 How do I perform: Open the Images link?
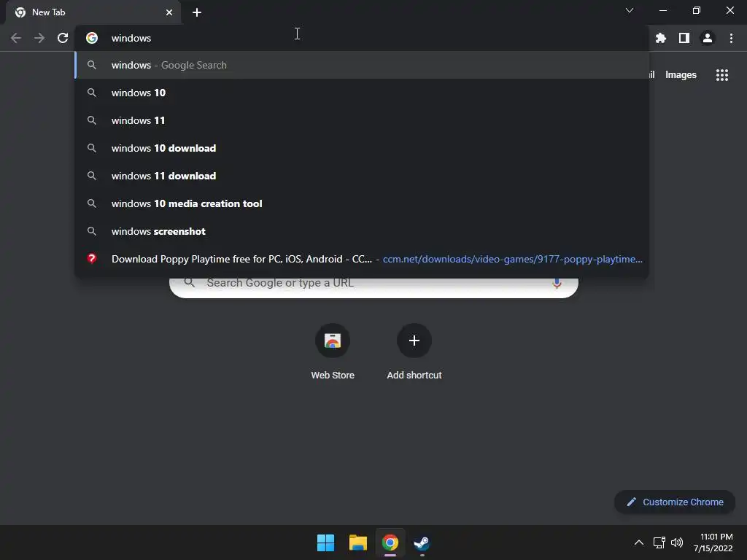(681, 75)
